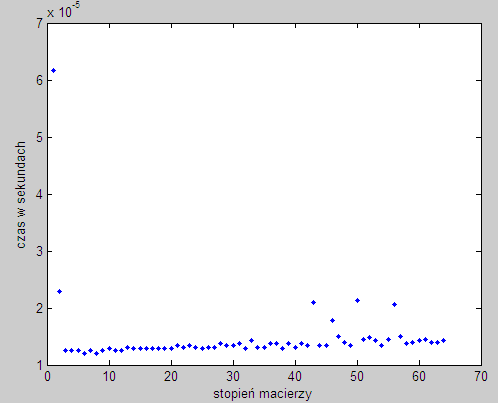Select x-axis tick label 50
This screenshot has height=403, width=498.
point(357,377)
